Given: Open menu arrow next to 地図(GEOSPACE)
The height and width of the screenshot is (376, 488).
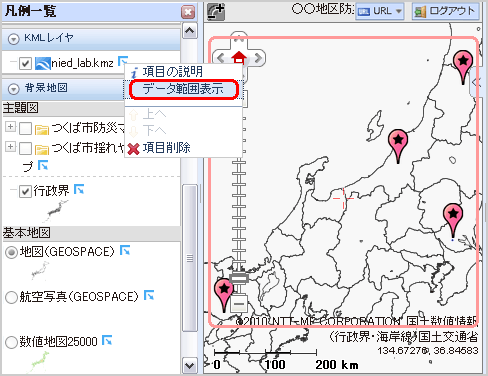Looking at the screenshot, I should pos(125,250).
